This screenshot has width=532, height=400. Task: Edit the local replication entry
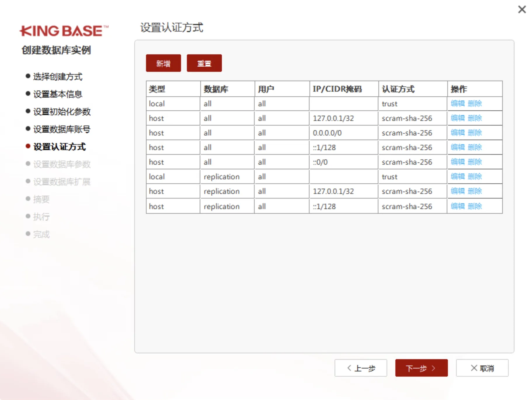(458, 177)
